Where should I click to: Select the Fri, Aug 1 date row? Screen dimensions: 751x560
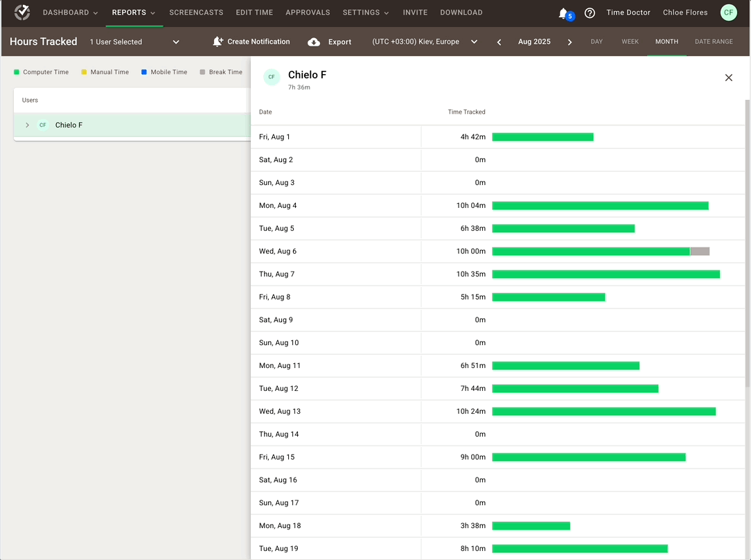point(497,137)
